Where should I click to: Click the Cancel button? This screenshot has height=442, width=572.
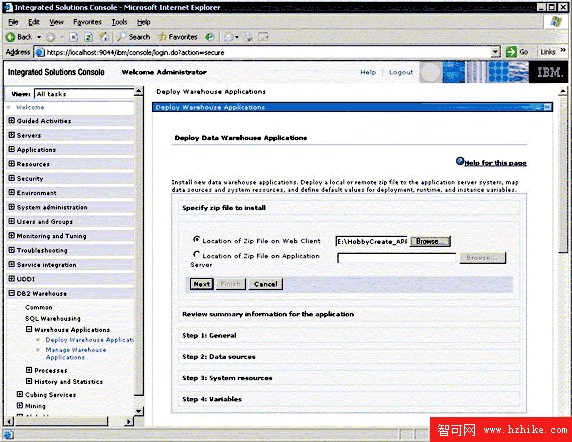(x=266, y=284)
